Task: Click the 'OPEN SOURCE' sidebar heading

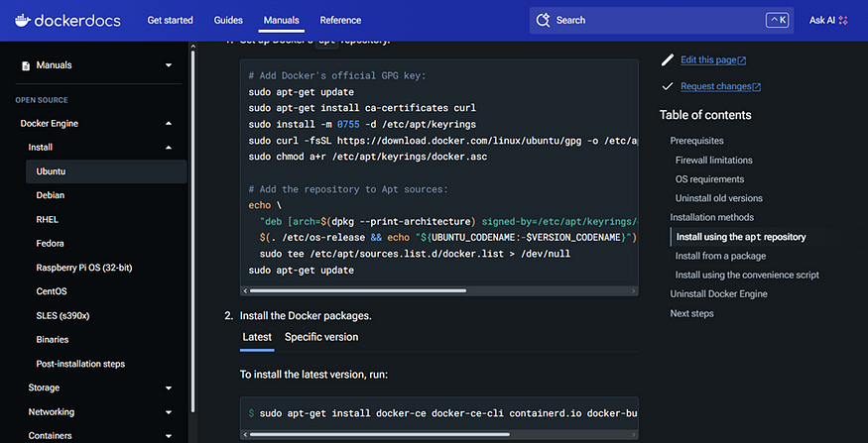Action: click(x=42, y=100)
